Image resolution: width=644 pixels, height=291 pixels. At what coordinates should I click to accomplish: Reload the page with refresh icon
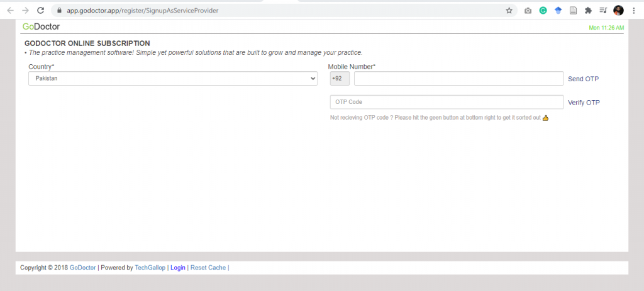coord(40,10)
